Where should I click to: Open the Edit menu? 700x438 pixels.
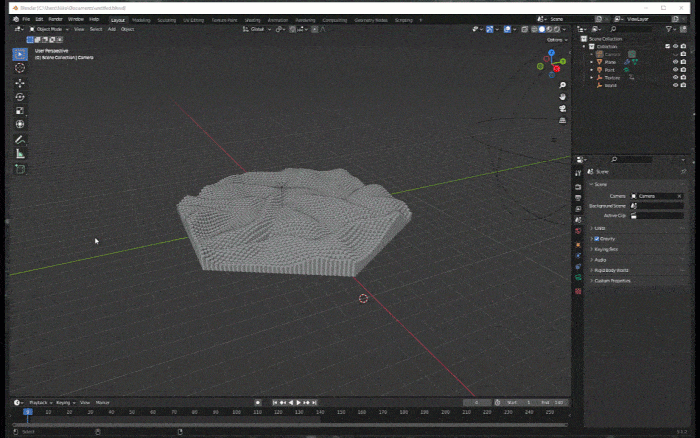[x=39, y=19]
